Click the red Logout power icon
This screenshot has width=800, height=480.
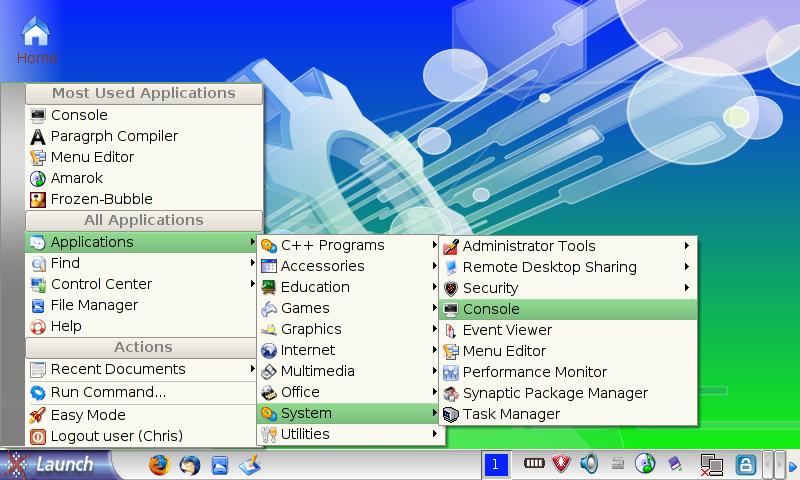tap(38, 437)
